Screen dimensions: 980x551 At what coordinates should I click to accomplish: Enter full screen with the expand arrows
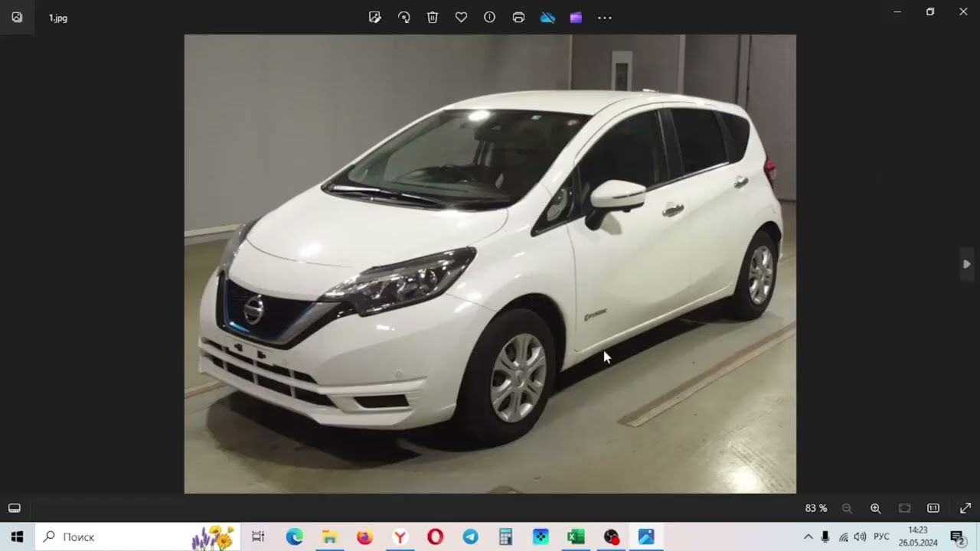tap(965, 508)
